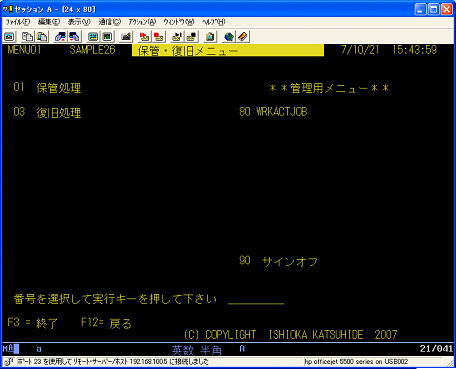The image size is (456, 369).
Task: Click the Paste toolbar icon
Action: [42, 37]
